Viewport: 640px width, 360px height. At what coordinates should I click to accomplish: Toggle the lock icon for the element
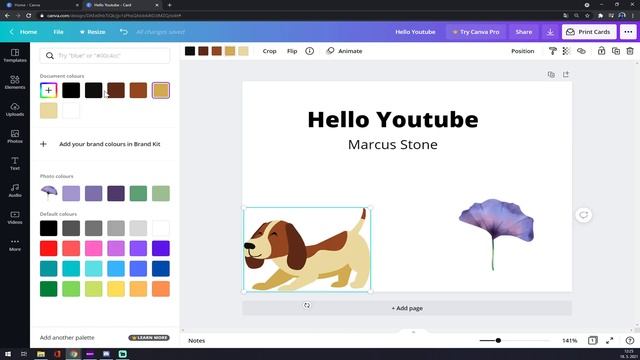click(x=601, y=51)
